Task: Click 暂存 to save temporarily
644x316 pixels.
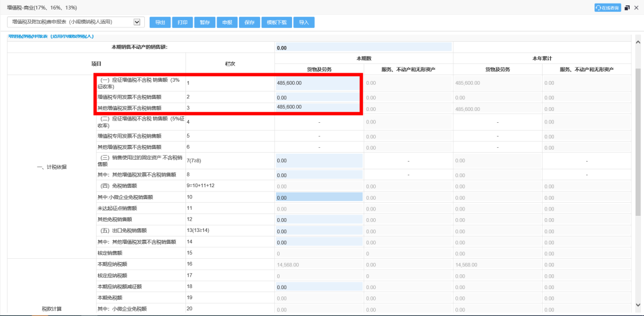Action: point(205,22)
